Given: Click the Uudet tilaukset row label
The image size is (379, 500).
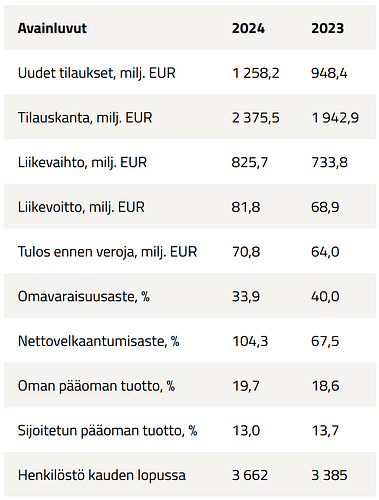Looking at the screenshot, I should coord(97,73).
